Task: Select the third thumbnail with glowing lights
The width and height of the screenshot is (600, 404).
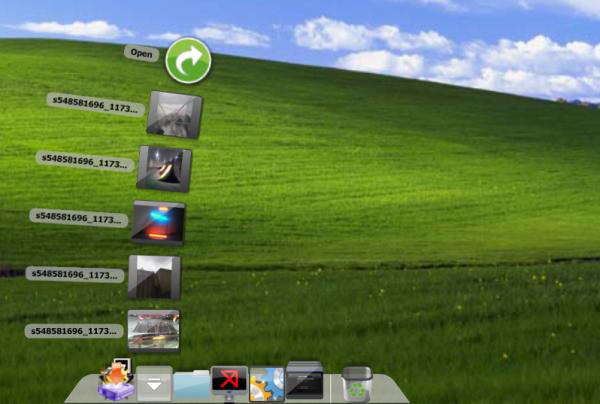Action: [158, 222]
